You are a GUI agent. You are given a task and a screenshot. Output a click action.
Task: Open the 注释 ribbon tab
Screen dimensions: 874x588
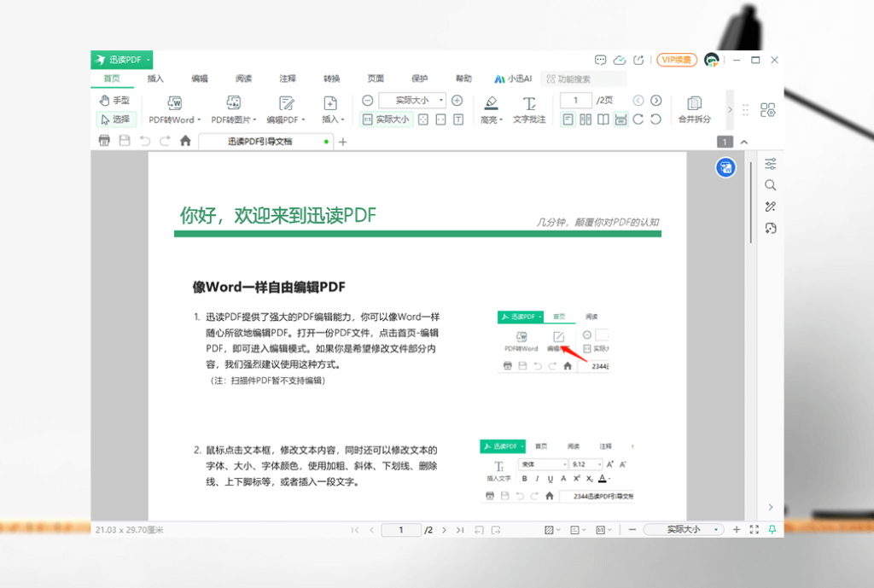pos(288,79)
